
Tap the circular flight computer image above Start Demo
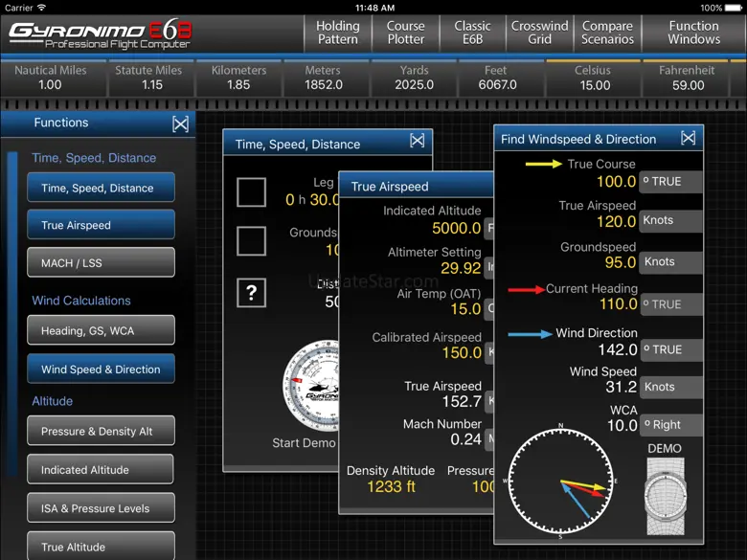310,385
